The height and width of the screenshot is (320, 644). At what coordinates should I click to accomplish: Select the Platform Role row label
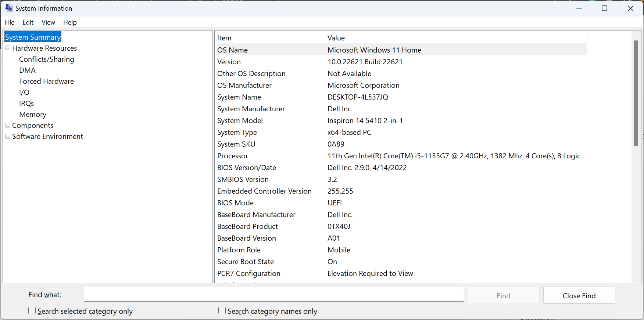(x=239, y=250)
